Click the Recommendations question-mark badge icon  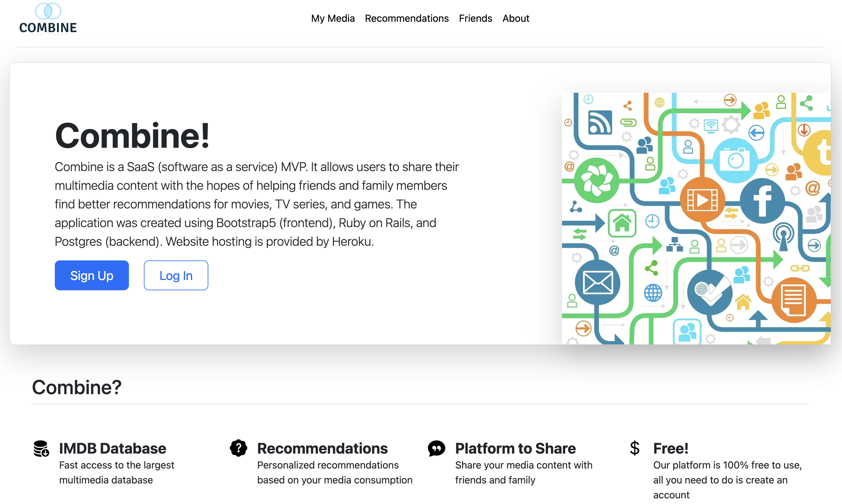(x=238, y=448)
